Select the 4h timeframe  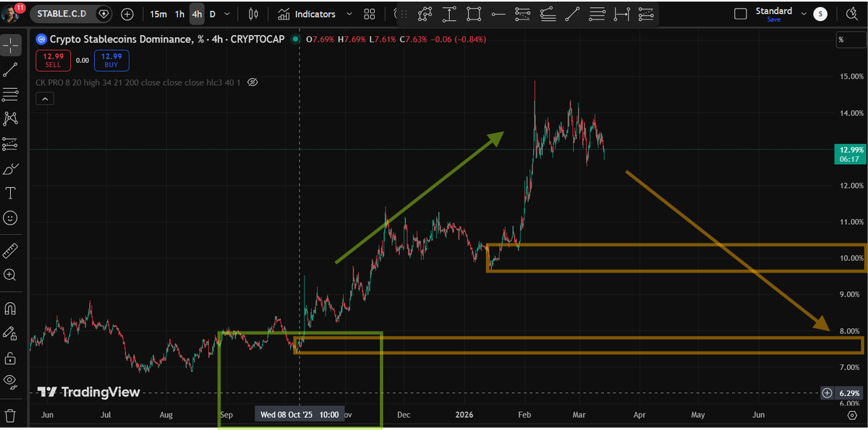[197, 14]
